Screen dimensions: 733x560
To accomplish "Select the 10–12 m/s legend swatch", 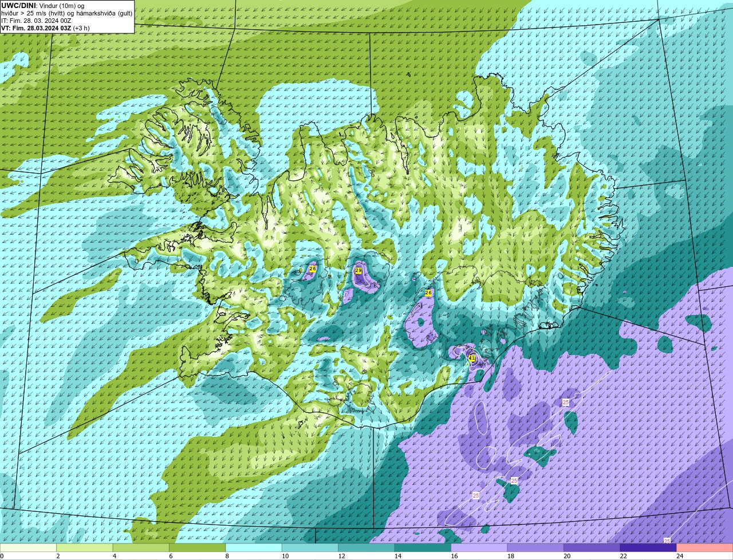I will tap(310, 548).
